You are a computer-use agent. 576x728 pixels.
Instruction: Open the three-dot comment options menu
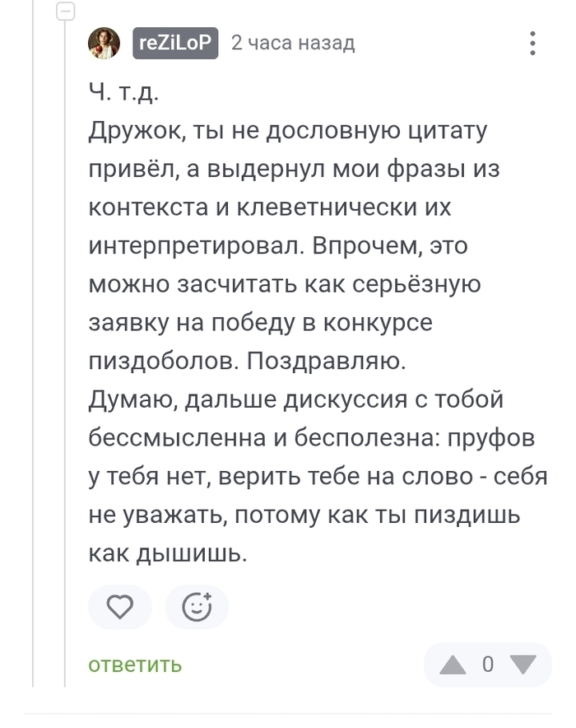click(532, 43)
